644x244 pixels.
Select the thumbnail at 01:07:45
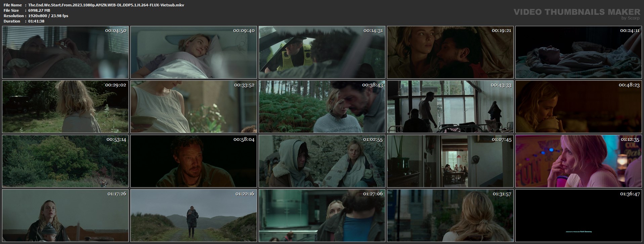point(450,161)
